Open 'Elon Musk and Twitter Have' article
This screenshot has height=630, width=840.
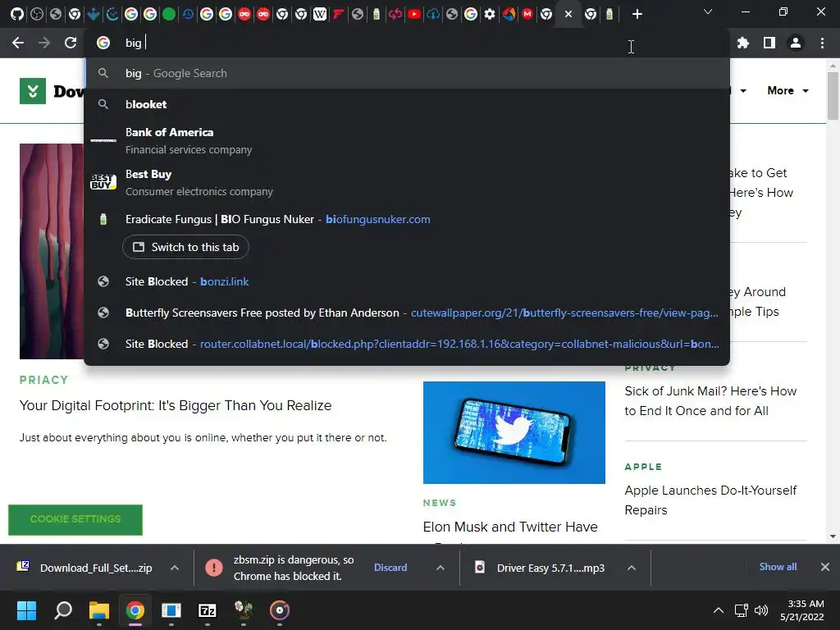(510, 527)
